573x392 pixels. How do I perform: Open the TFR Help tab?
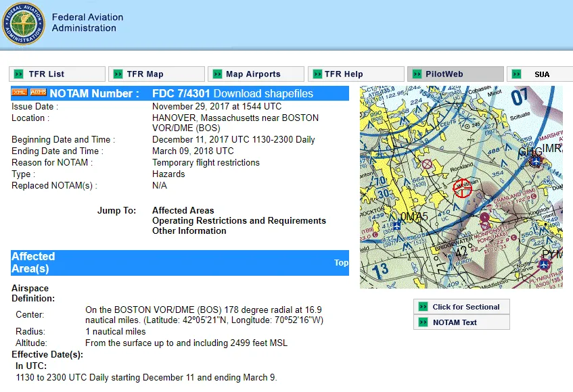pyautogui.click(x=344, y=74)
